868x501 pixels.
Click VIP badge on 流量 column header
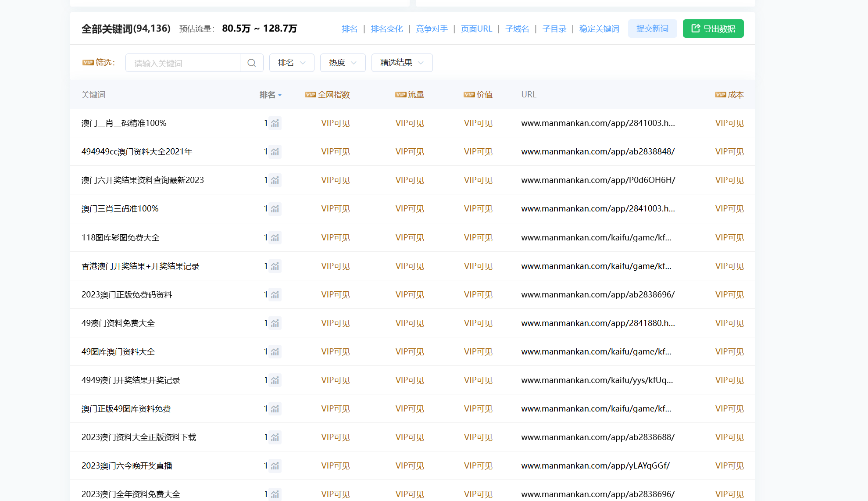(x=401, y=95)
